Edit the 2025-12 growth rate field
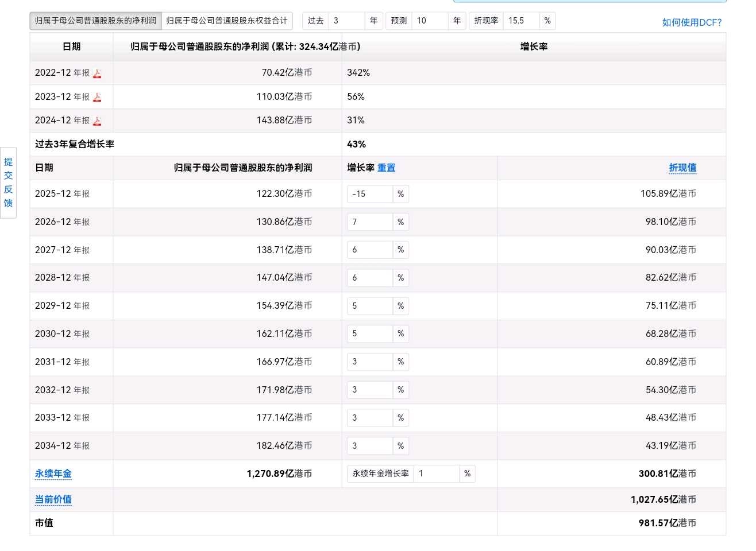Image resolution: width=756 pixels, height=551 pixels. coord(370,194)
